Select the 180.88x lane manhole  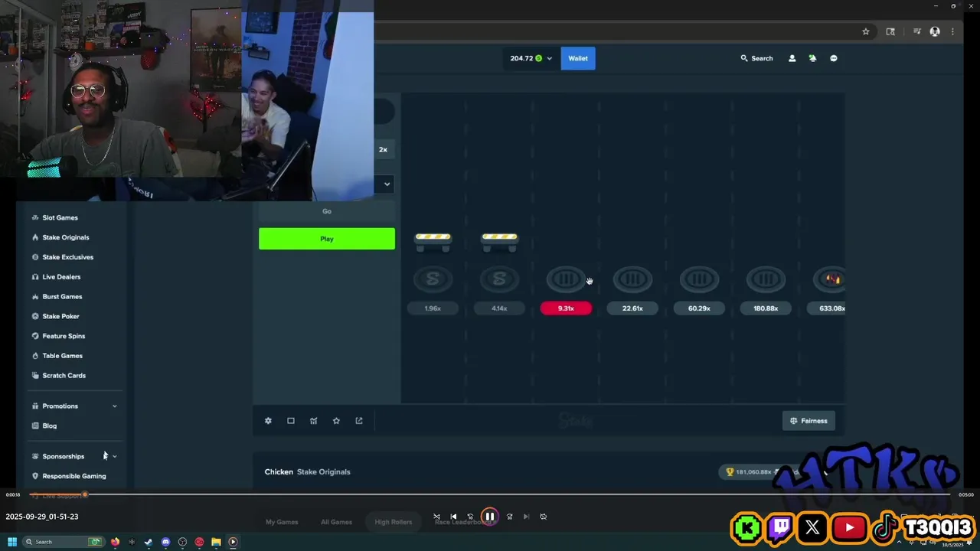coord(766,279)
